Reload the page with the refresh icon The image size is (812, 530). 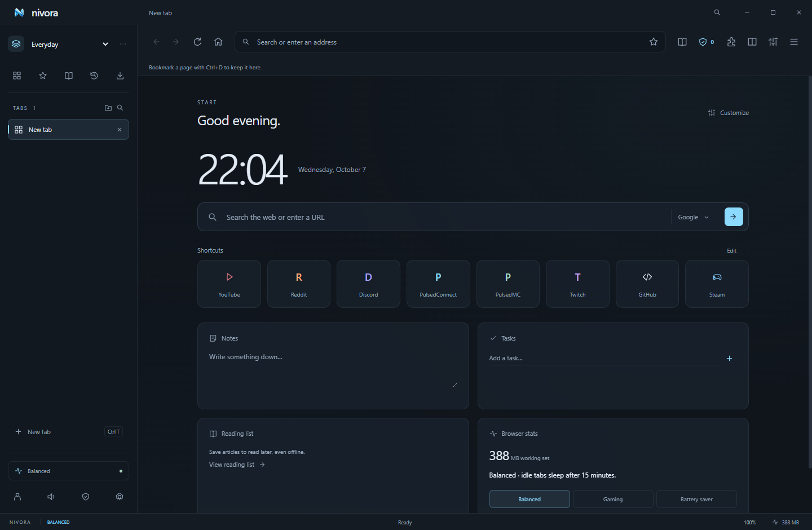[x=197, y=42]
